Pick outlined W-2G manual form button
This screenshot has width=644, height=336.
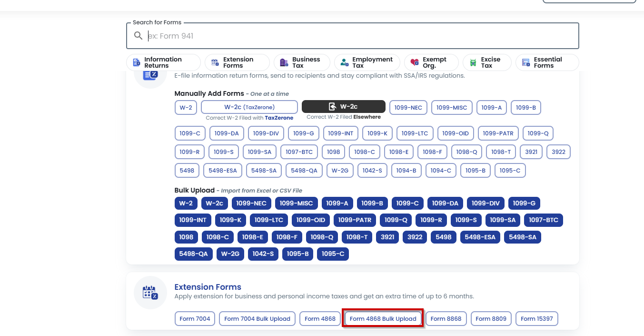340,170
